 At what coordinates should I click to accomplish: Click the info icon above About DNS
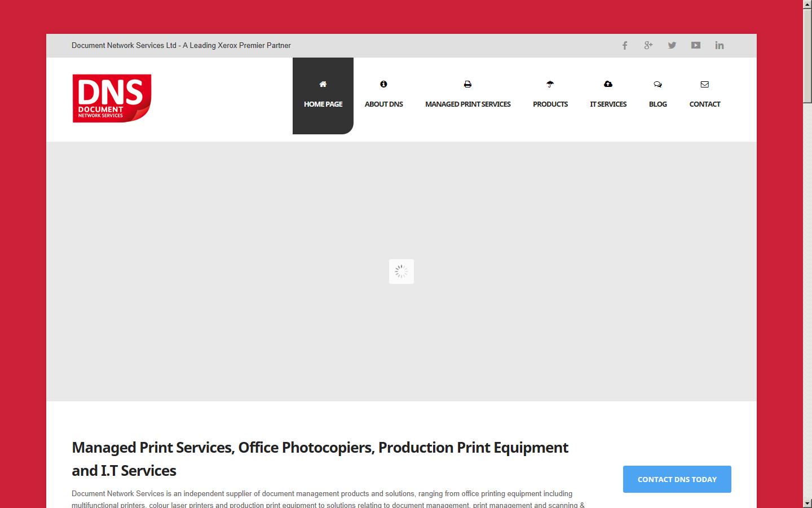tap(383, 84)
